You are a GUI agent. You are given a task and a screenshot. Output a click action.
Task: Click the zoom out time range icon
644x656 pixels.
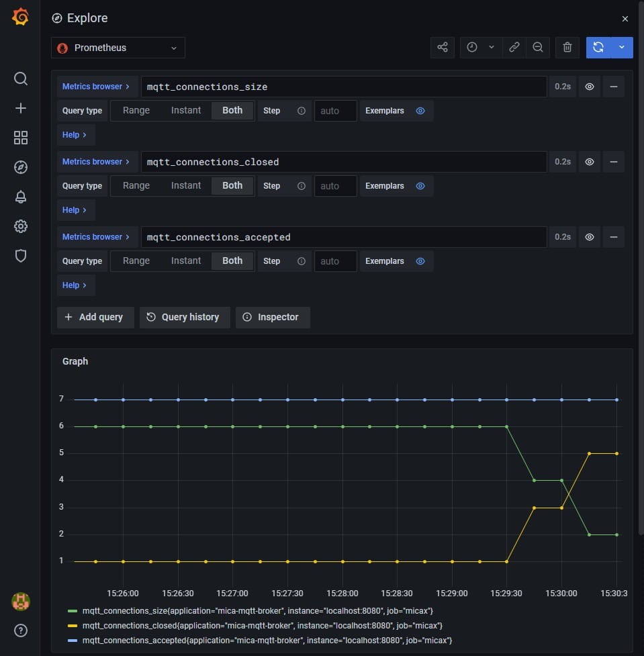coord(537,48)
